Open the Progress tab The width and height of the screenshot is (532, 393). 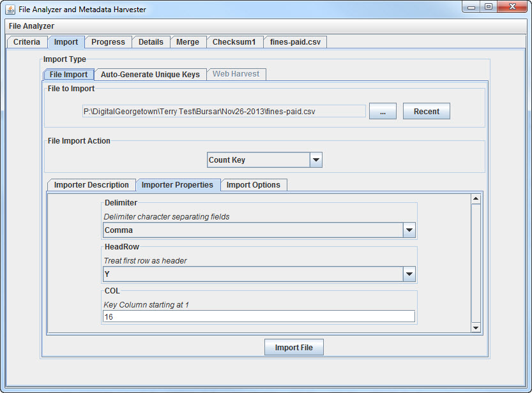(108, 42)
